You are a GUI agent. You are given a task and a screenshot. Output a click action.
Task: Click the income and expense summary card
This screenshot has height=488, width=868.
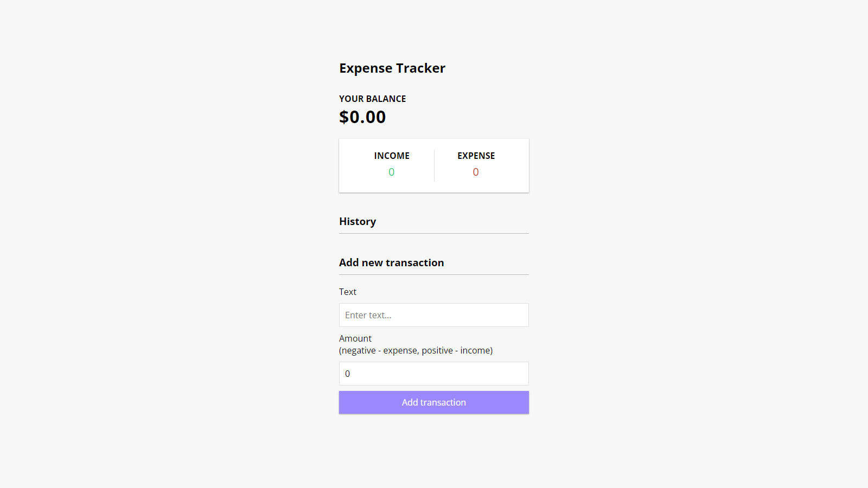click(x=433, y=165)
